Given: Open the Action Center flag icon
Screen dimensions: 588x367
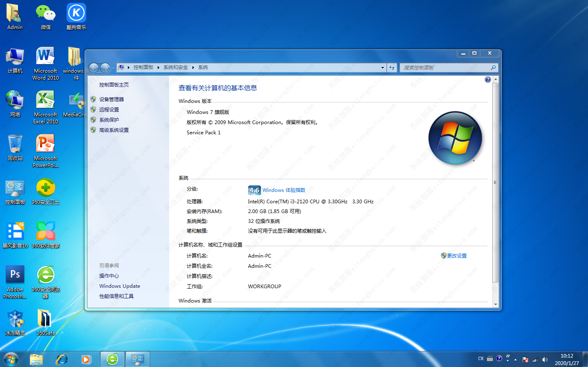Looking at the screenshot, I should tap(525, 359).
